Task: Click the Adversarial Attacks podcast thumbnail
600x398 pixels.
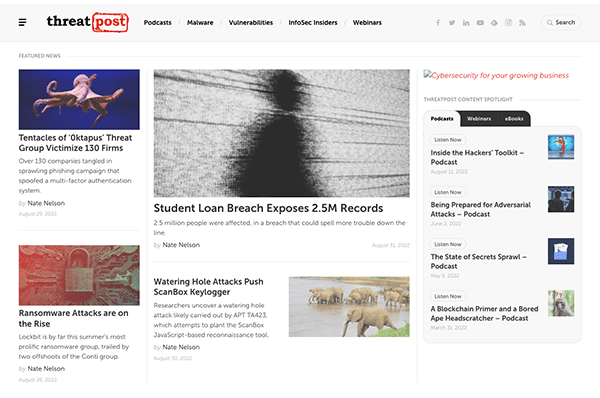Action: [x=561, y=199]
